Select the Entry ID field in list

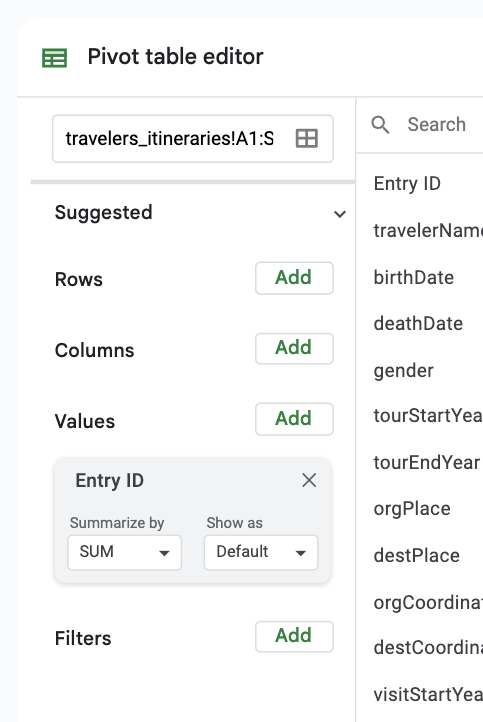tap(407, 184)
